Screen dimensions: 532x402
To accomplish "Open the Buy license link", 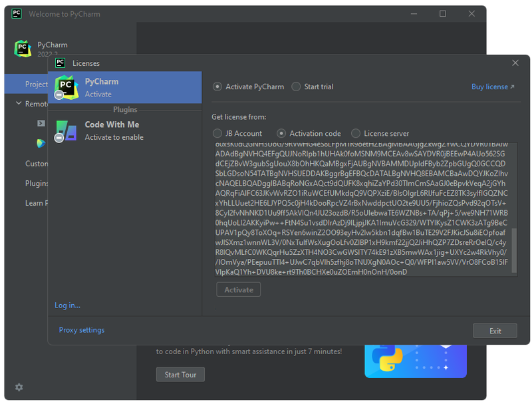I will coord(493,87).
